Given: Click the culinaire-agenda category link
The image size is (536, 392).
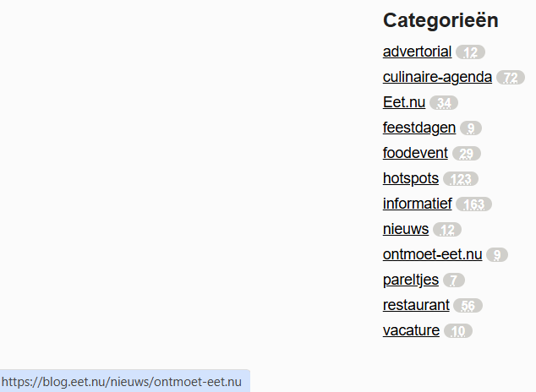Looking at the screenshot, I should pyautogui.click(x=437, y=77).
